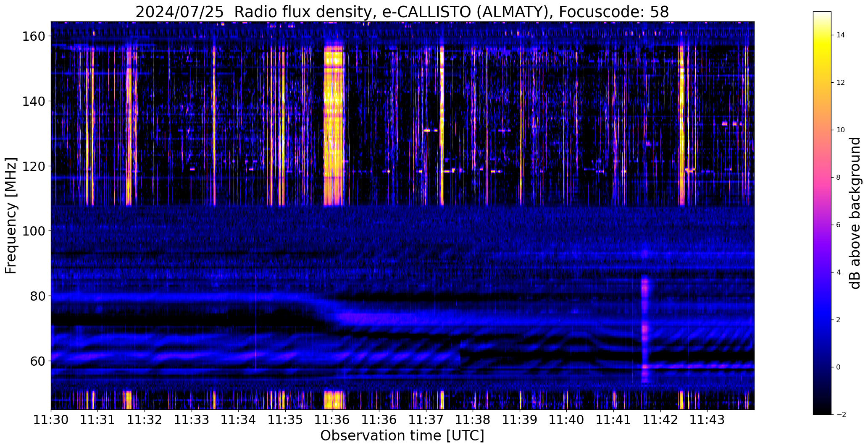Viewport: 868px width, 448px height.
Task: Click the 11:31 time tick label
Action: pos(98,419)
